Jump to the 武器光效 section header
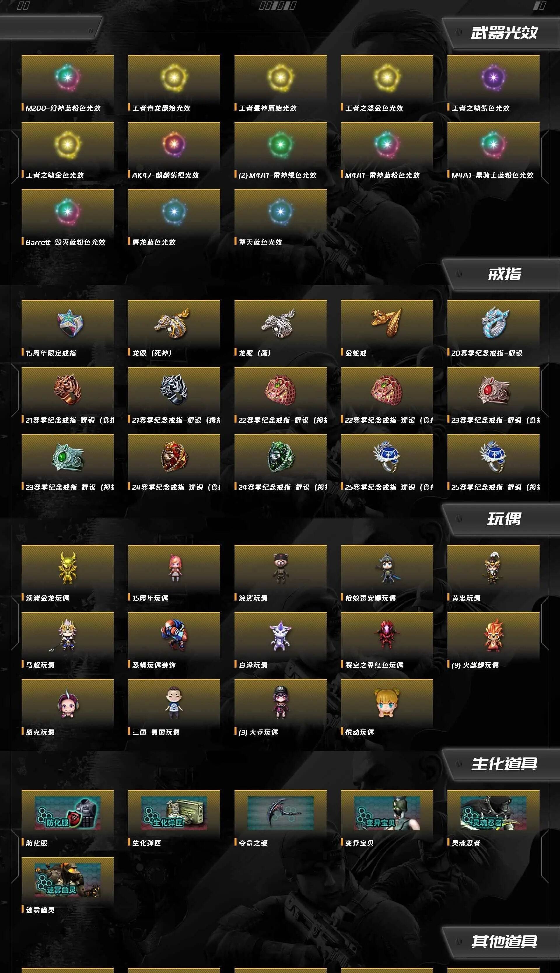 click(504, 33)
